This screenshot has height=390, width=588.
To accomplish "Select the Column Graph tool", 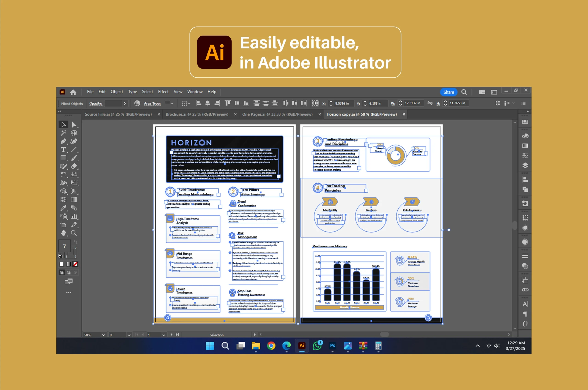I will pos(74,216).
